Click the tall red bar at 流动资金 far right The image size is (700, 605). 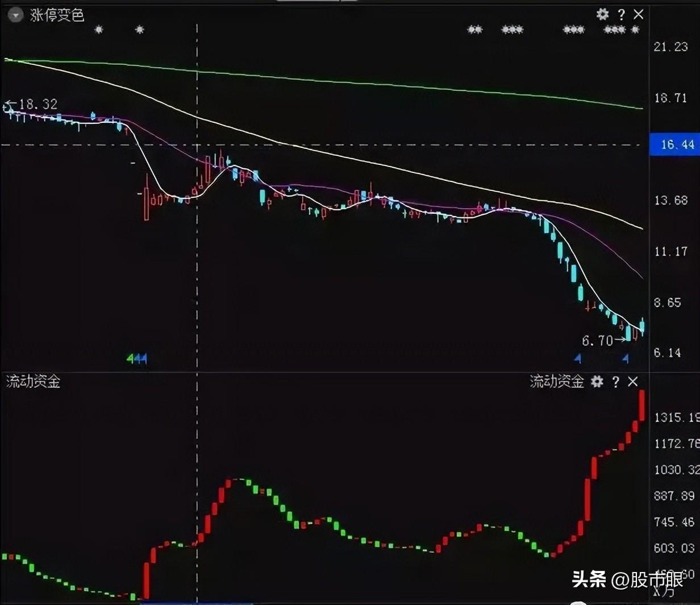[x=642, y=405]
